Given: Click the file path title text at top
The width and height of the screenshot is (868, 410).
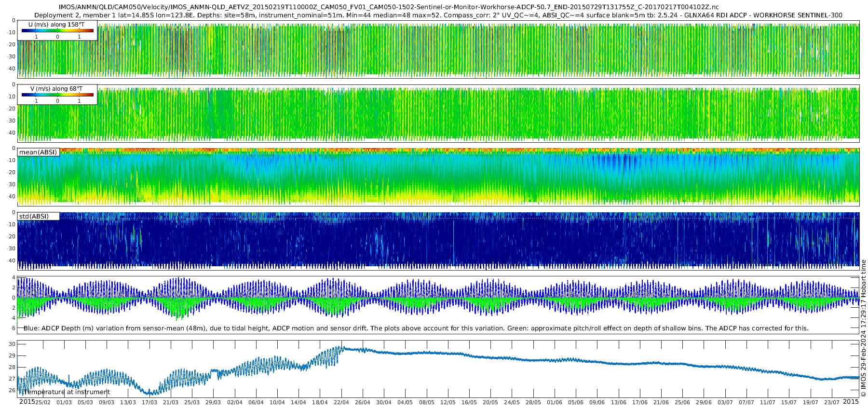Looking at the screenshot, I should 389,7.
